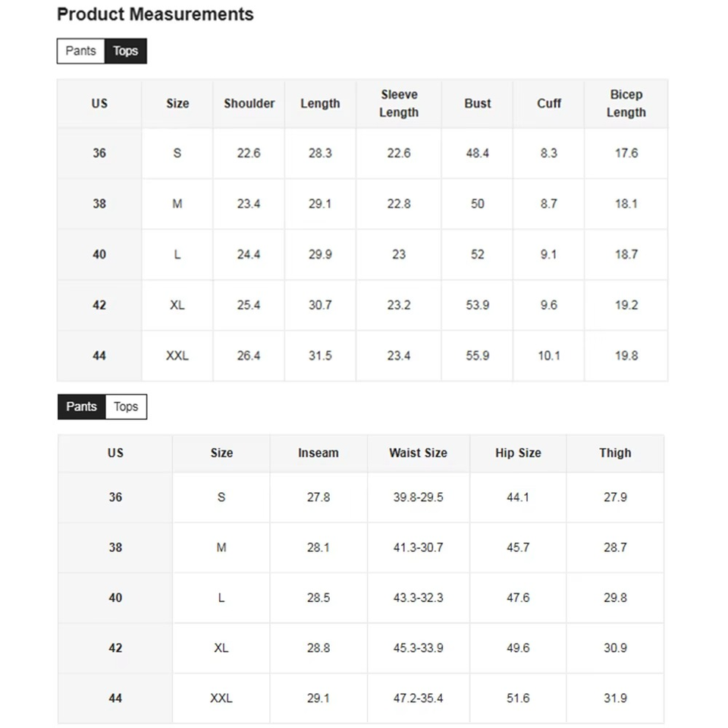
Task: Click the 48.4 bust value for size S
Action: point(478,153)
